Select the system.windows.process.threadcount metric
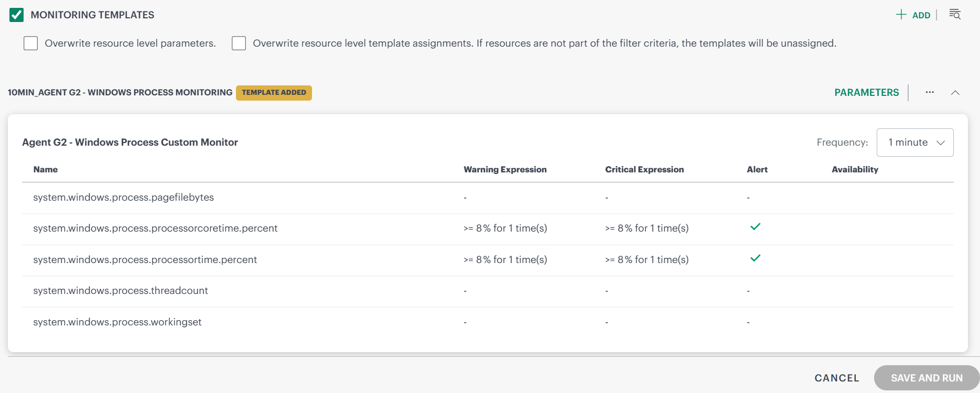The width and height of the screenshot is (980, 393). coord(121,291)
